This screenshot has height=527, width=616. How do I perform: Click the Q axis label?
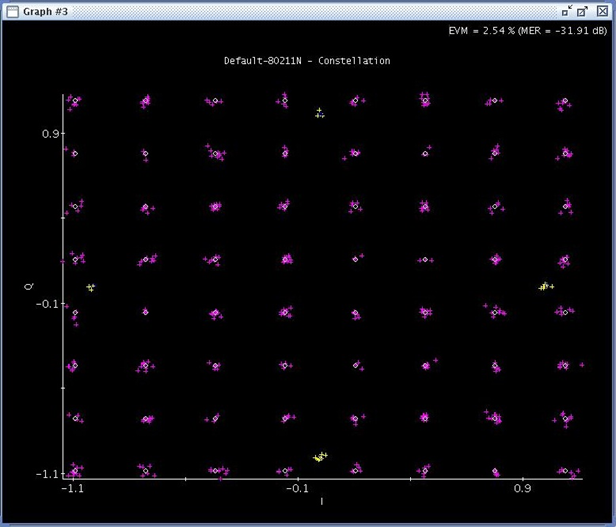pos(29,286)
